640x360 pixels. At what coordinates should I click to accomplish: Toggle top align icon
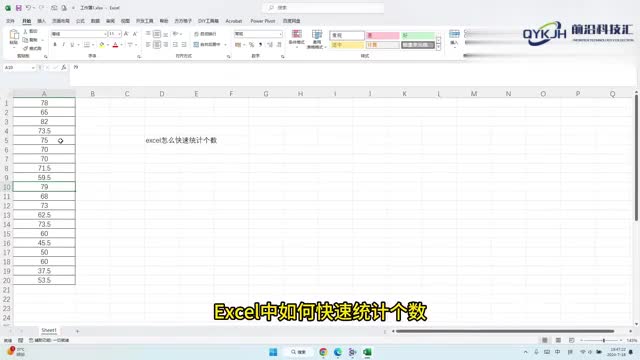(148, 34)
